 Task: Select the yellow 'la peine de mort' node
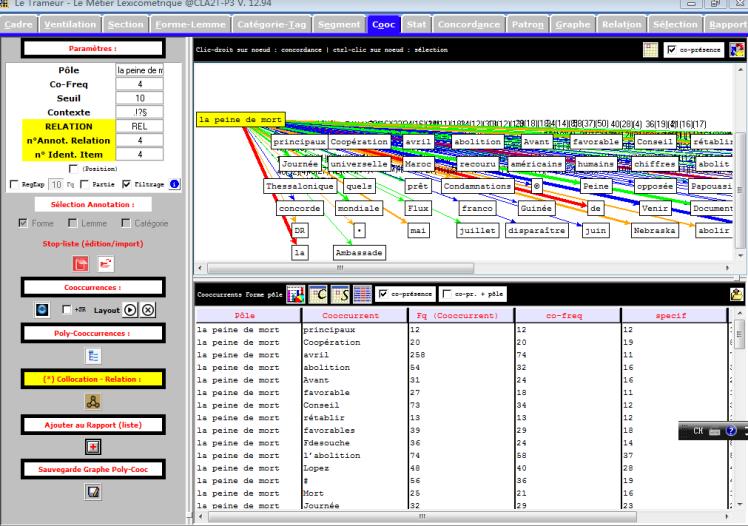pos(240,119)
